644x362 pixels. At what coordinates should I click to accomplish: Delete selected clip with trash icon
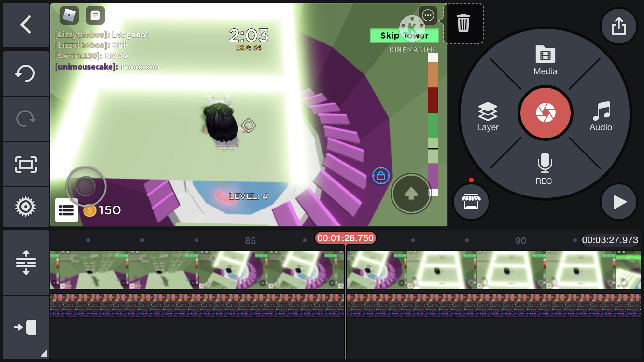click(463, 23)
